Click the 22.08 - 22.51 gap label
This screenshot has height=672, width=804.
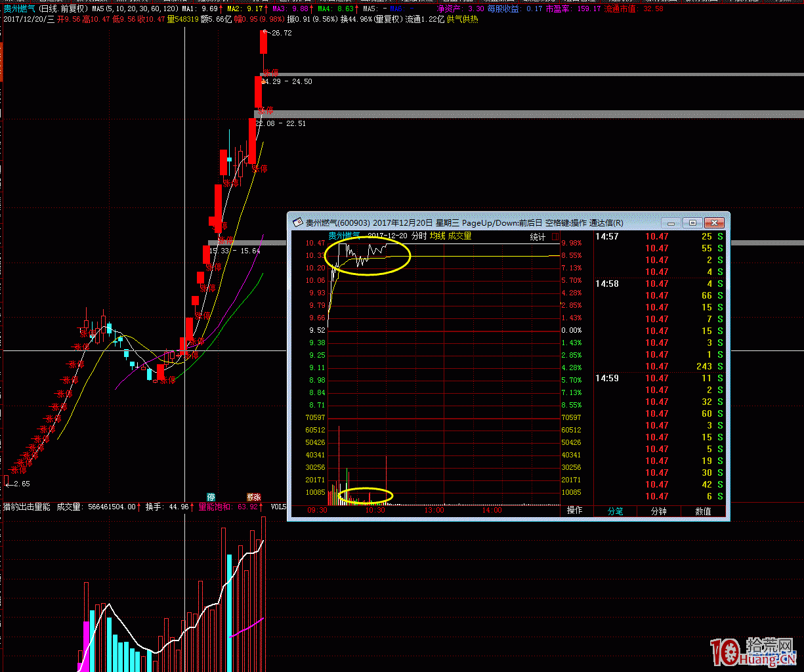[x=281, y=123]
